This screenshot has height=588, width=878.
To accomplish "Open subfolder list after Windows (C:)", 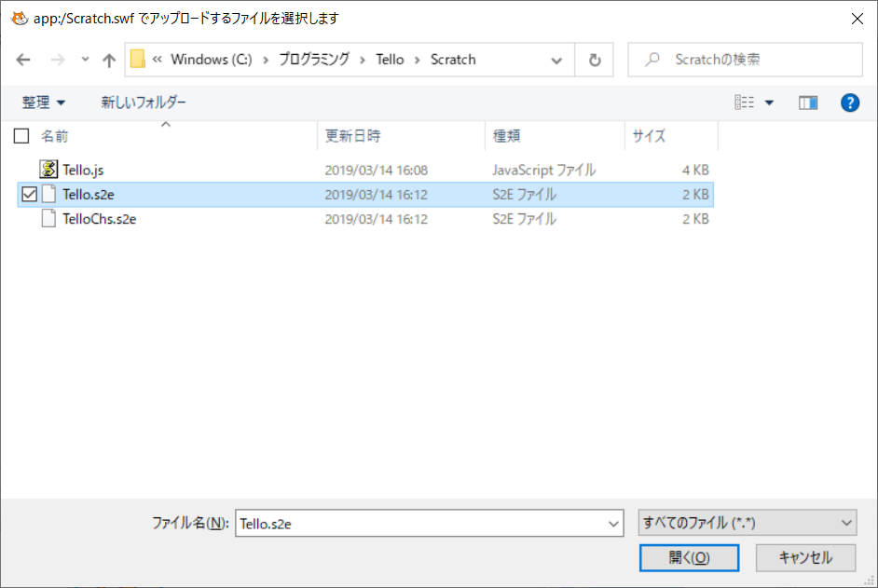I will click(x=266, y=60).
